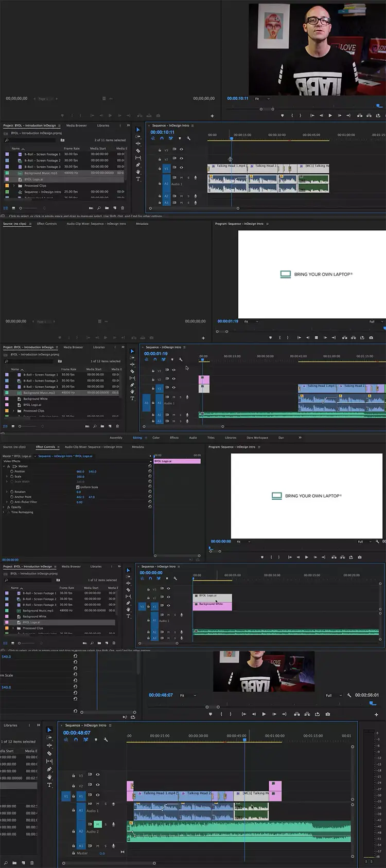386x868 pixels.
Task: Reset the Rotation parameter in Effect Controls
Action: click(150, 492)
